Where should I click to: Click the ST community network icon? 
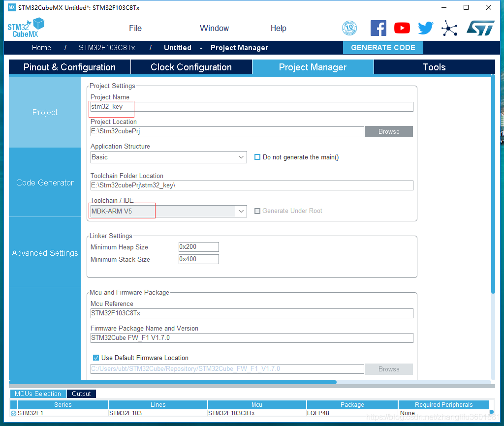(x=449, y=28)
